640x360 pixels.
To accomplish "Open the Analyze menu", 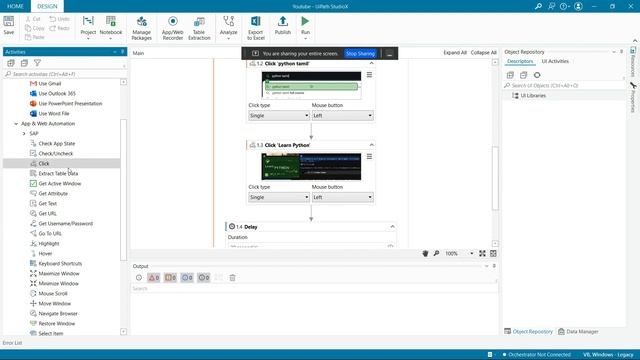I will (229, 27).
